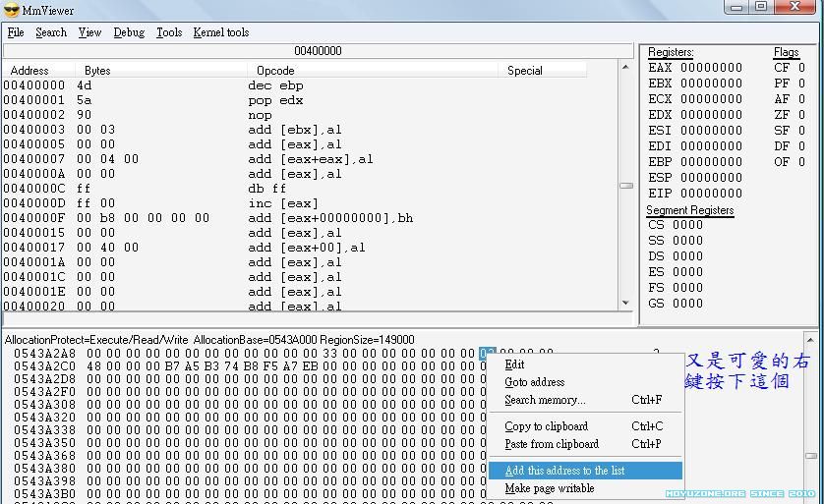Open the File menu

[16, 32]
